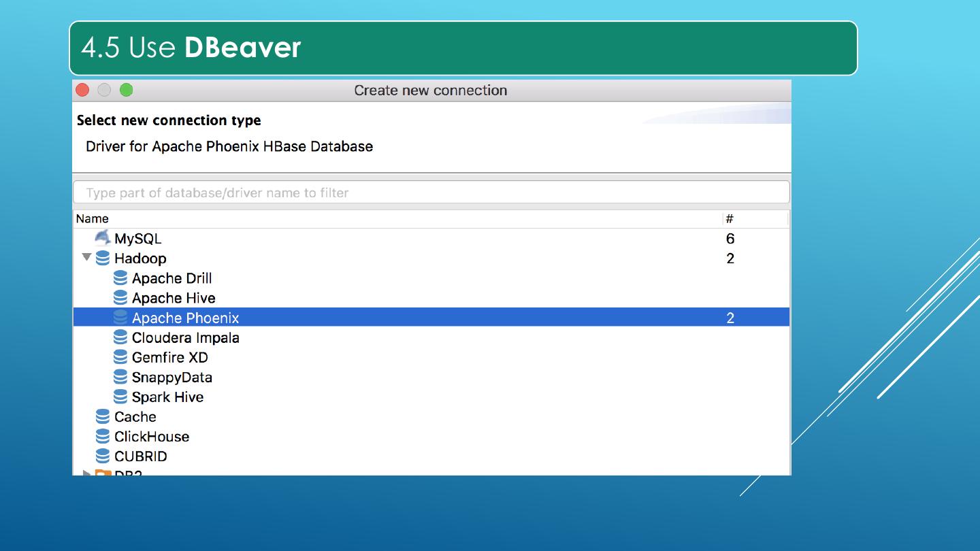Pick the CUBRID driver entry
The image size is (980, 551).
[x=140, y=456]
